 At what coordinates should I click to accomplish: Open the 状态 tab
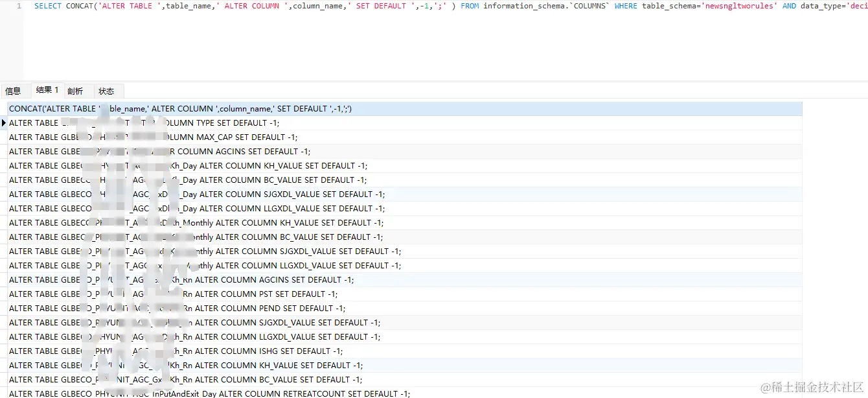(106, 91)
